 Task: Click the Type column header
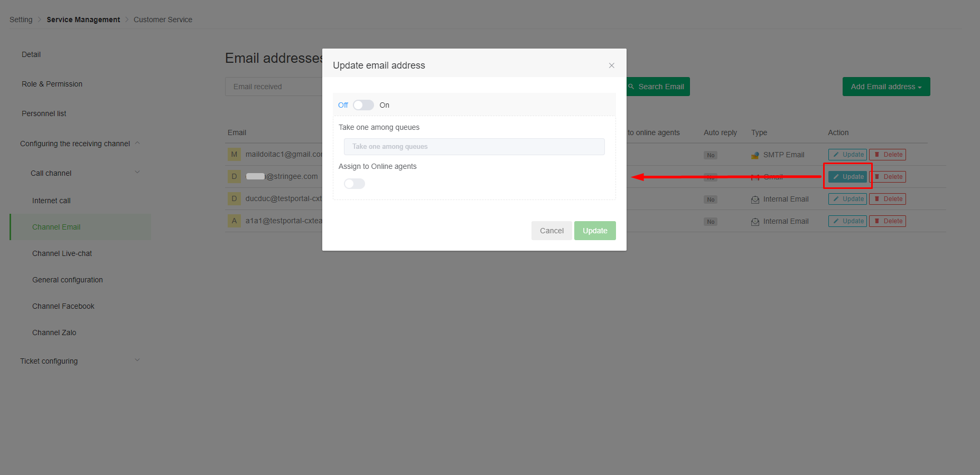(759, 132)
